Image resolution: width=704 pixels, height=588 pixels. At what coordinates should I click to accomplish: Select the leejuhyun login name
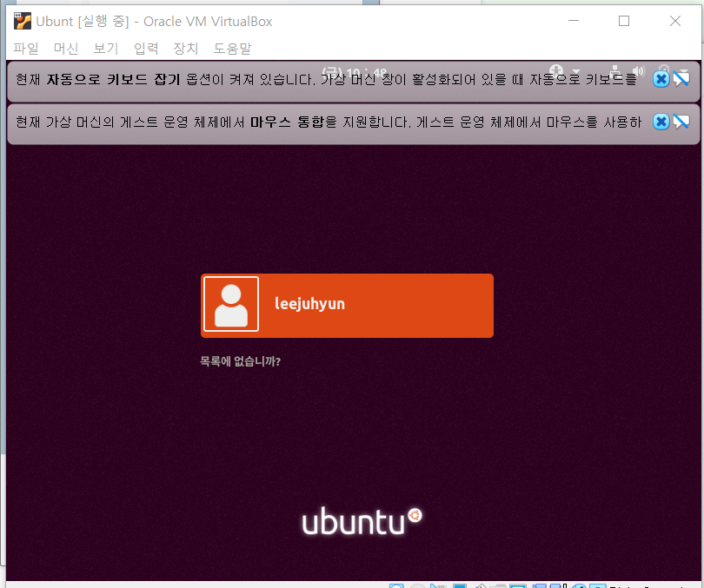click(309, 304)
